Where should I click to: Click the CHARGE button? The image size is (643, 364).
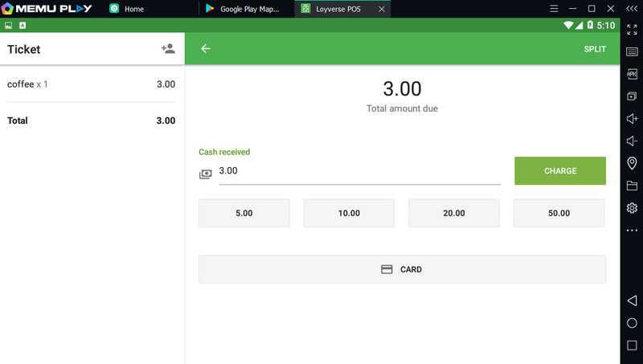(x=559, y=171)
